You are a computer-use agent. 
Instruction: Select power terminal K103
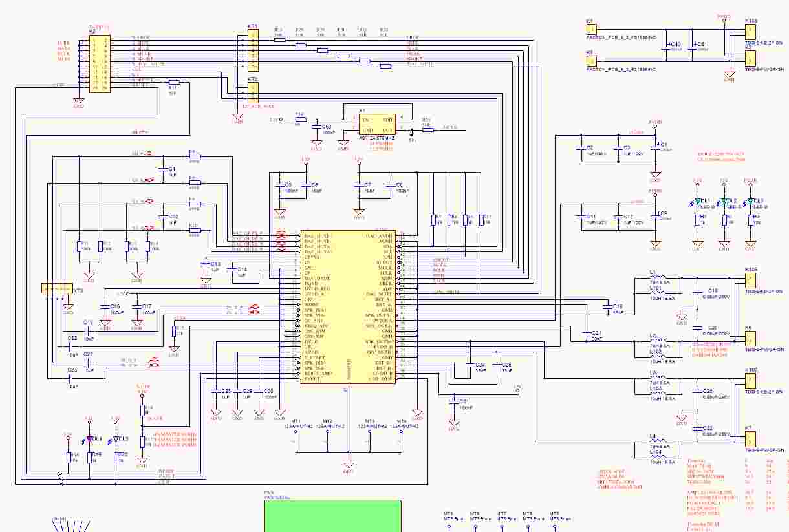pyautogui.click(x=750, y=33)
